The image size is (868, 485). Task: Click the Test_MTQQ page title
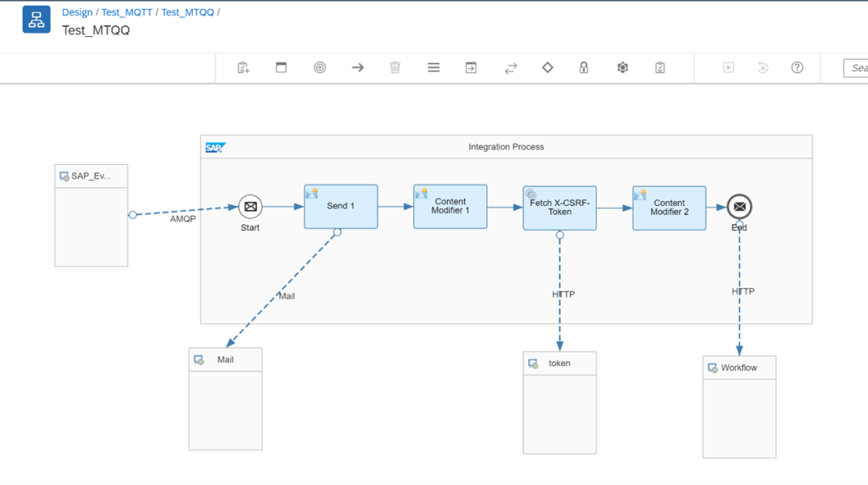96,31
